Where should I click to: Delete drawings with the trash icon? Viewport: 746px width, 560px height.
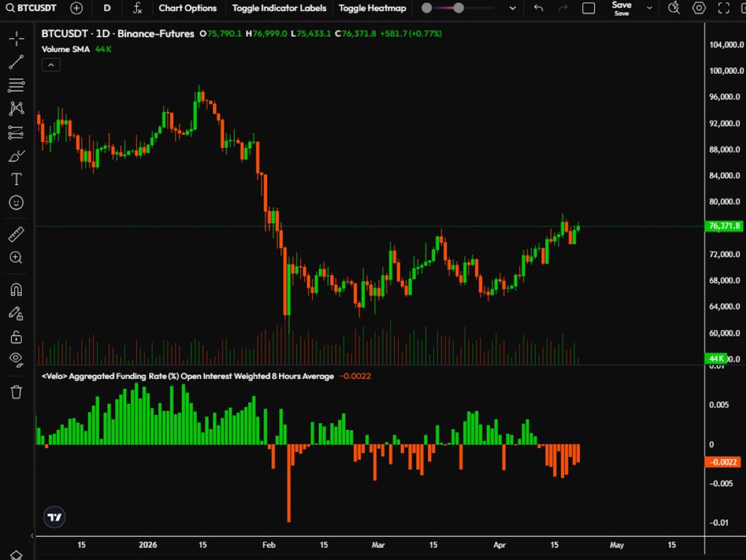pos(16,392)
